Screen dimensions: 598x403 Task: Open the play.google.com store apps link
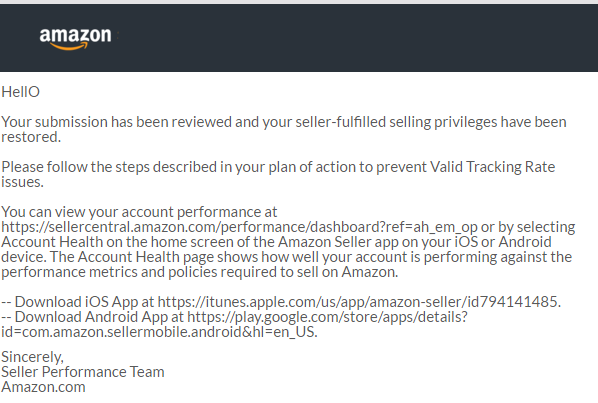(327, 317)
